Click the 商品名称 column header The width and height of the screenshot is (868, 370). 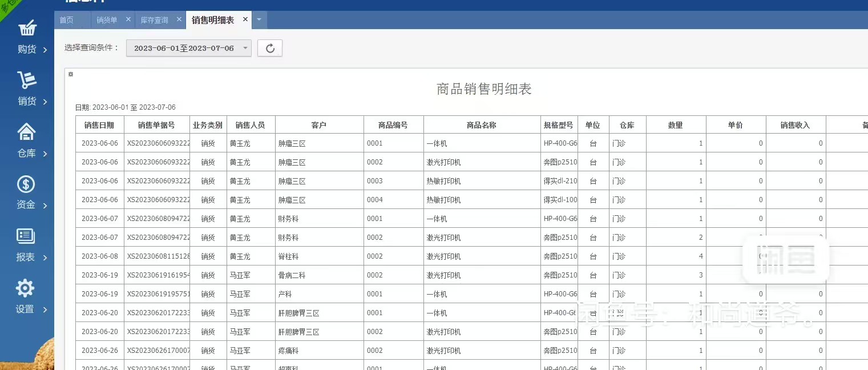coord(482,125)
